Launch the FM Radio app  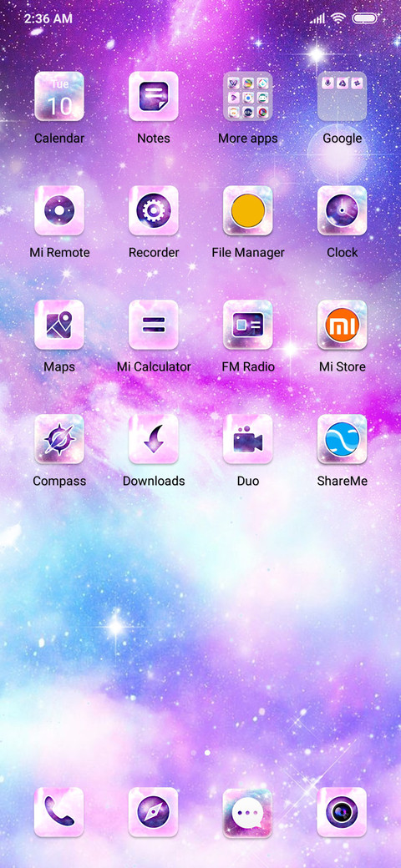coord(247,325)
